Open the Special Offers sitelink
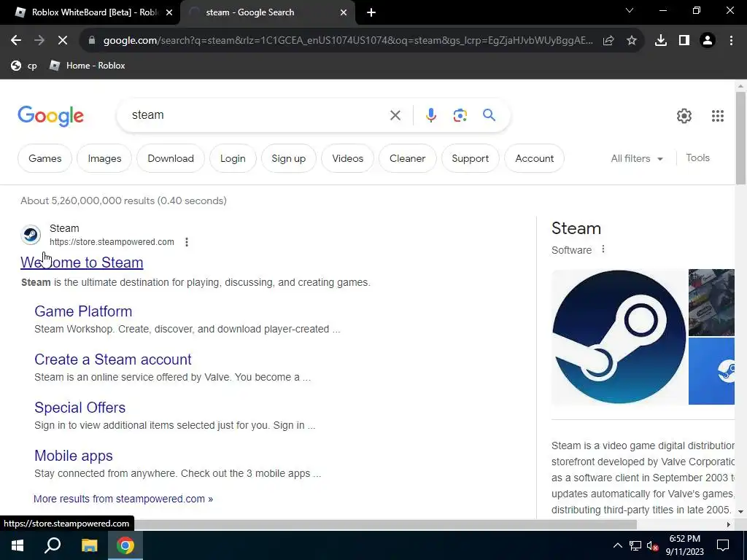This screenshot has width=747, height=560. coord(80,408)
